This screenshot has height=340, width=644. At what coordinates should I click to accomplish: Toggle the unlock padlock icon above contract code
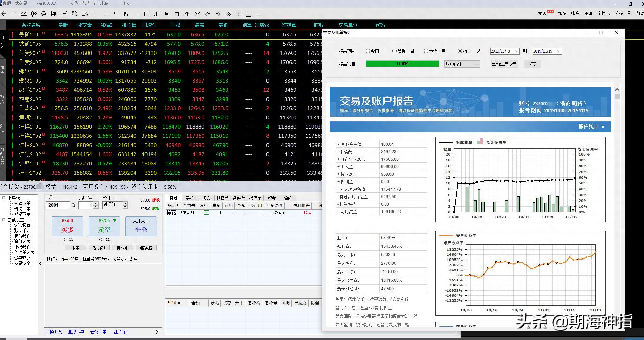[50, 197]
